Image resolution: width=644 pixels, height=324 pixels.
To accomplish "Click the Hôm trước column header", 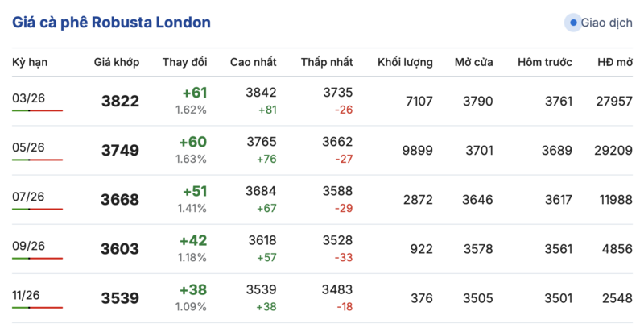I will click(545, 62).
